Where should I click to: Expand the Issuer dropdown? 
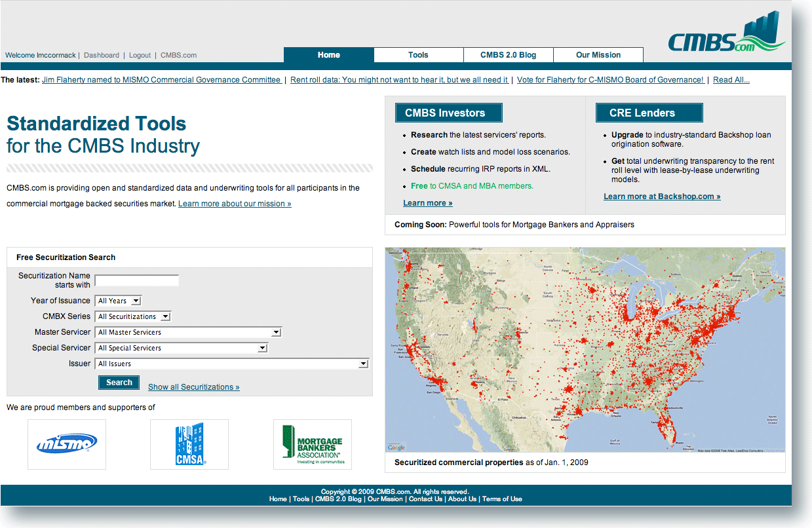coord(233,364)
